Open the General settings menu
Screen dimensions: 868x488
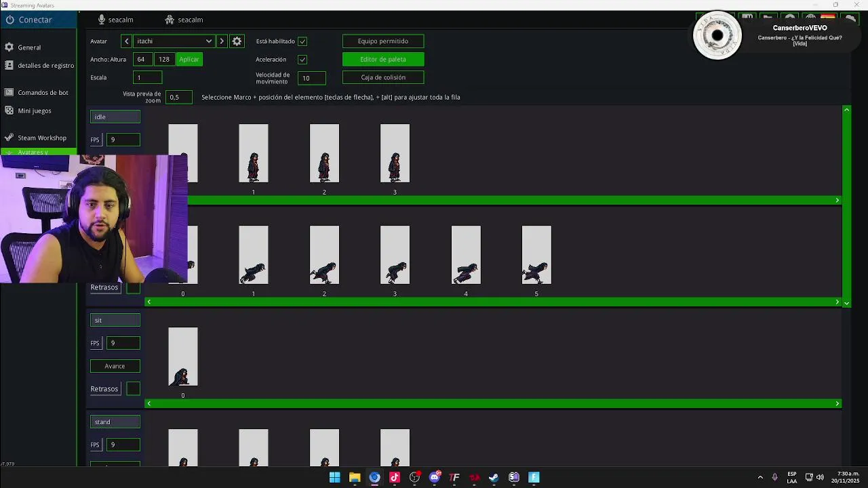29,47
